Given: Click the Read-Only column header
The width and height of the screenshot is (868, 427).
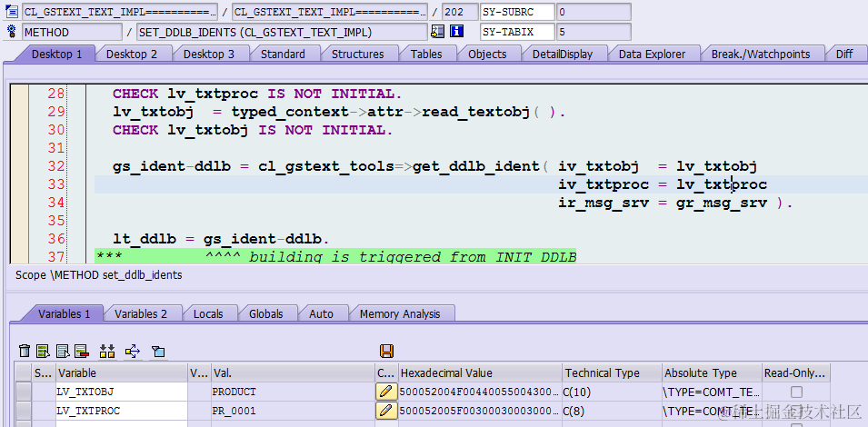Looking at the screenshot, I should (796, 372).
